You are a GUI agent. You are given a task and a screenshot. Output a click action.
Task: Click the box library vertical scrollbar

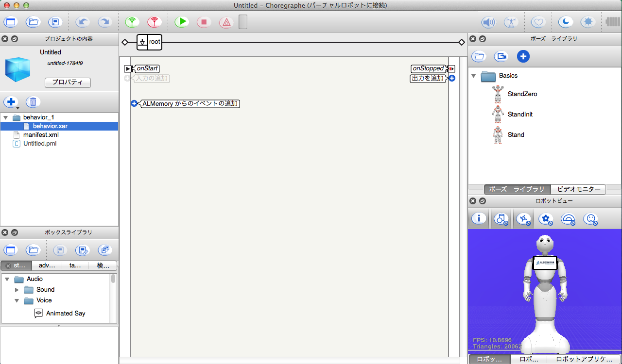[113, 279]
